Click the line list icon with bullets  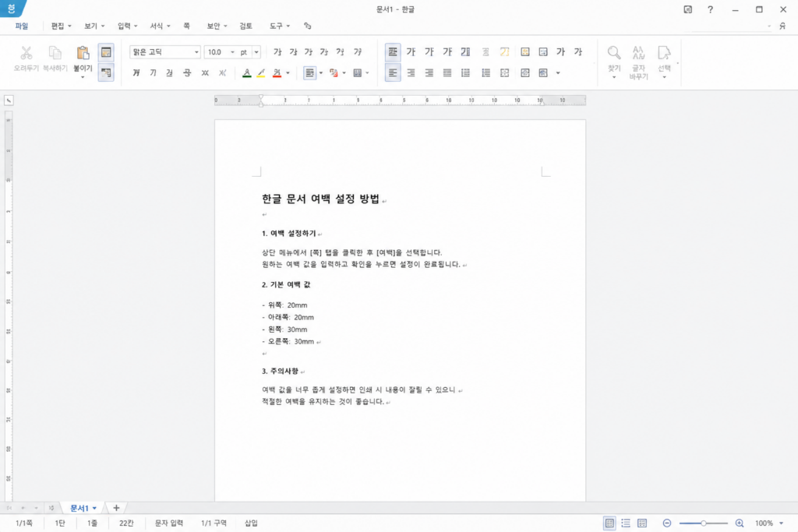click(x=486, y=72)
